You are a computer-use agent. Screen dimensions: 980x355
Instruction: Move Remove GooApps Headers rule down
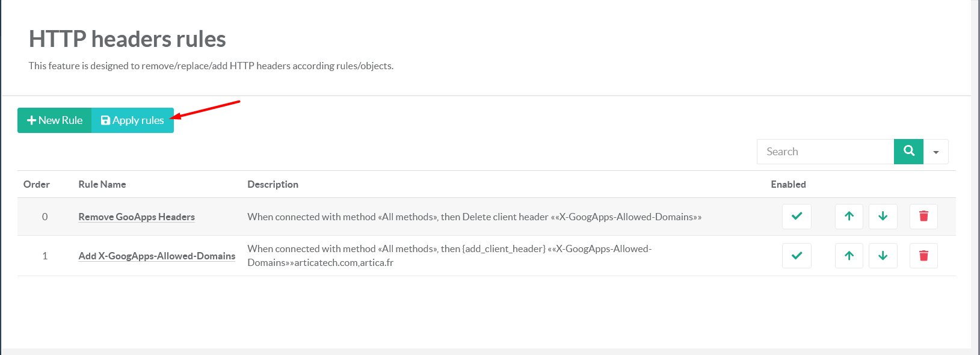coord(883,217)
